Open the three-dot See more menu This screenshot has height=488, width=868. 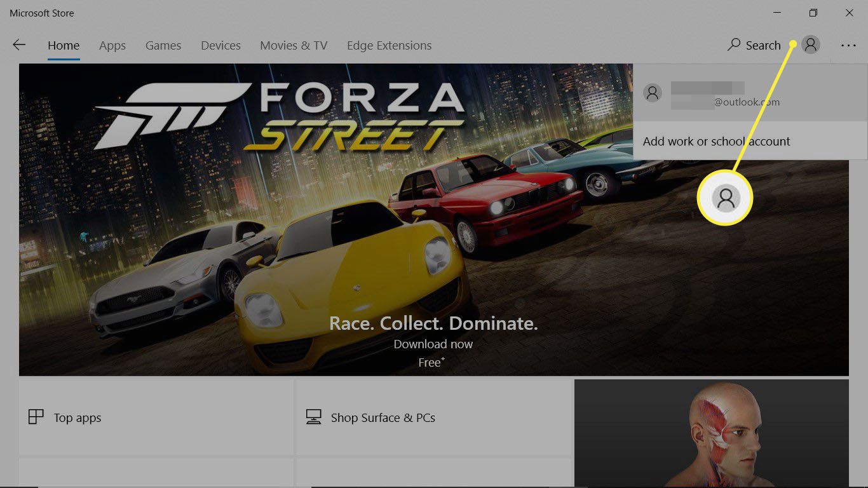(848, 46)
